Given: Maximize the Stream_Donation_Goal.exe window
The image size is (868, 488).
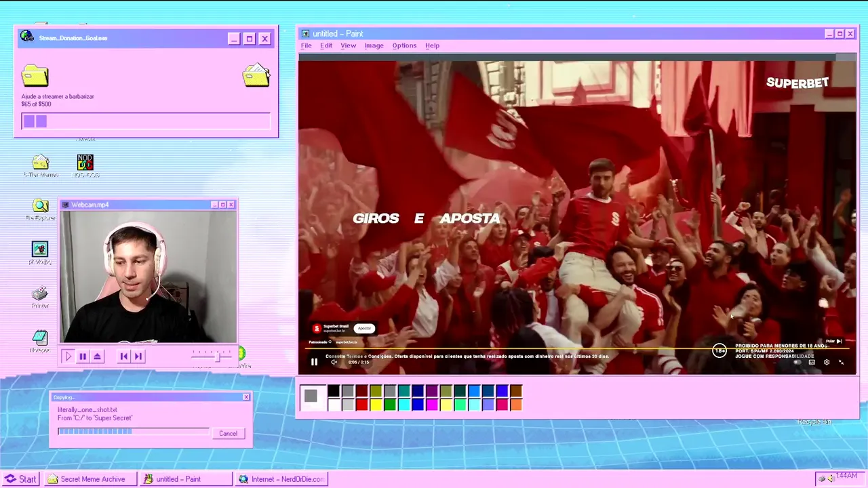Looking at the screenshot, I should point(250,39).
